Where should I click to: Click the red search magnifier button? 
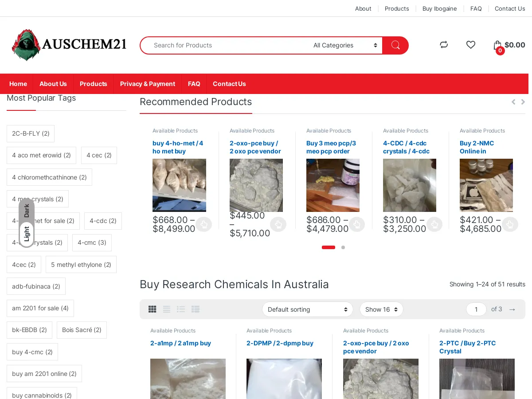pos(395,45)
